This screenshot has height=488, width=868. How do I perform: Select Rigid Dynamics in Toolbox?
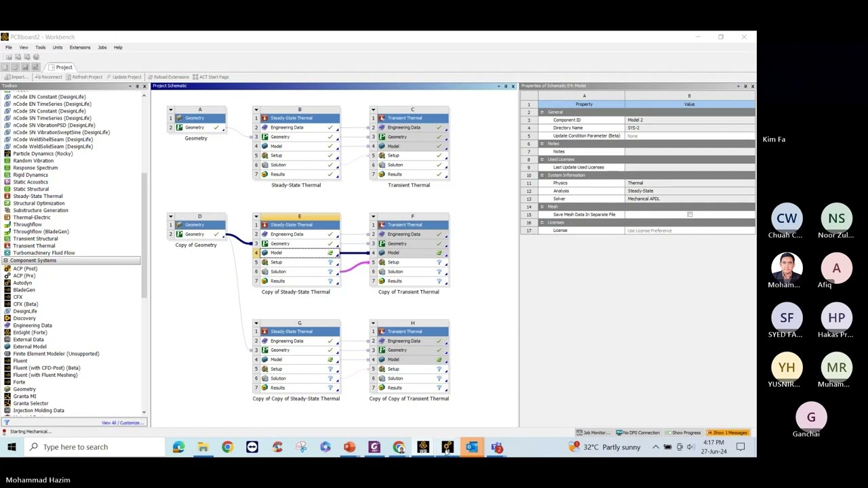pos(31,175)
